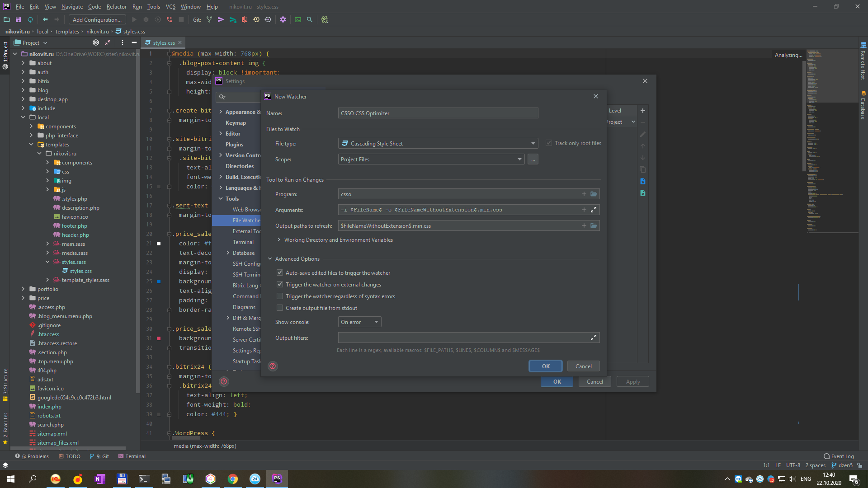Collapse the Tools node in Settings tree
Image resolution: width=868 pixels, height=488 pixels.
click(x=221, y=198)
